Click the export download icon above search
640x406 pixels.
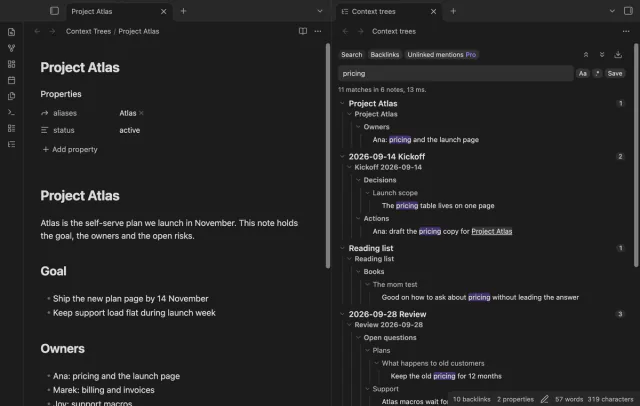(618, 55)
